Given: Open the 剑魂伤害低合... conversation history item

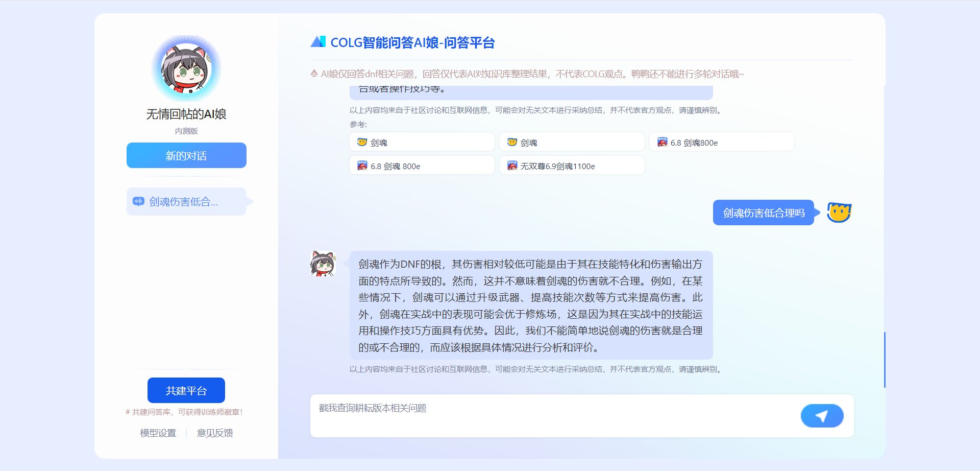Looking at the screenshot, I should 186,202.
